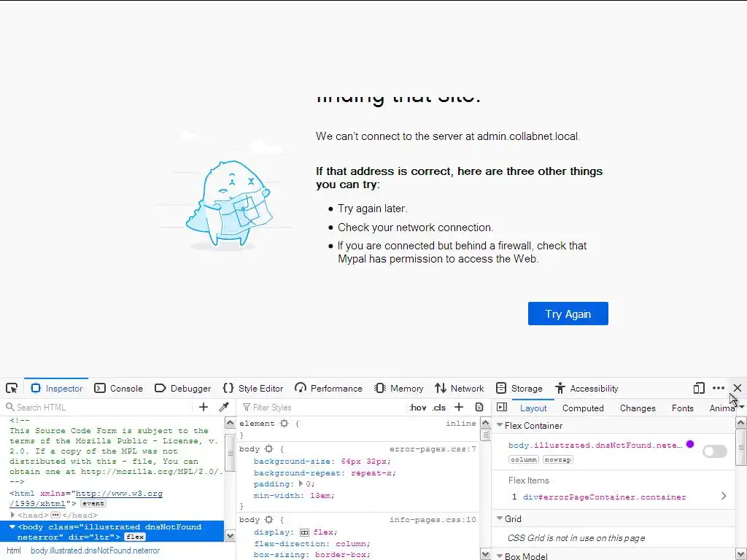This screenshot has width=747, height=560.
Task: Switch to the Debugger tab
Action: [183, 388]
